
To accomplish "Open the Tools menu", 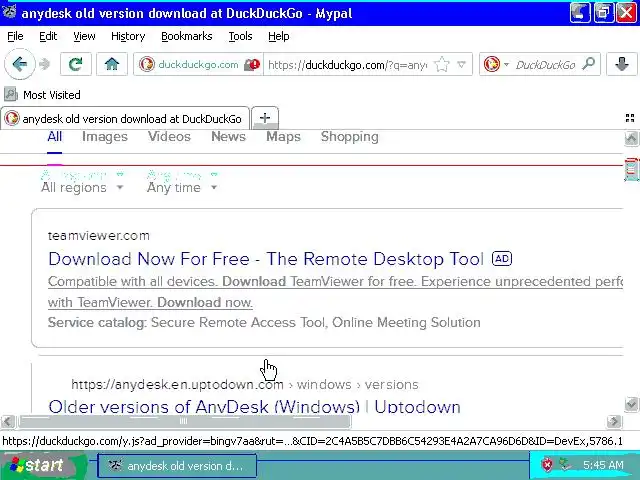I will (240, 36).
